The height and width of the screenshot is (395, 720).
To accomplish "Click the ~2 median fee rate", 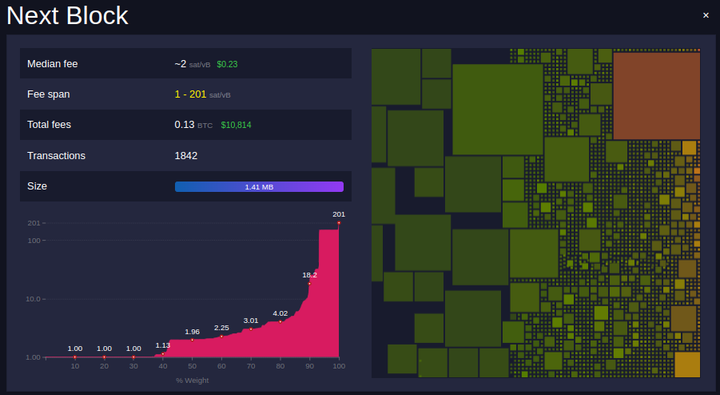I will (180, 64).
